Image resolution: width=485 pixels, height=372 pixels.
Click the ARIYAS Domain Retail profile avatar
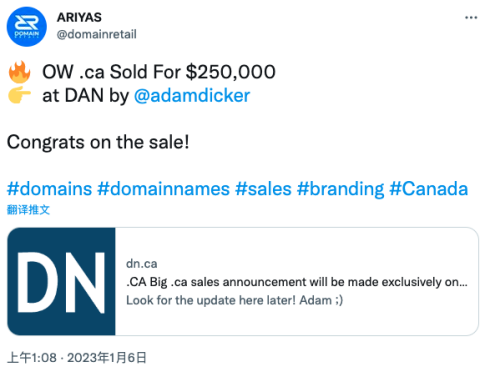click(x=27, y=27)
